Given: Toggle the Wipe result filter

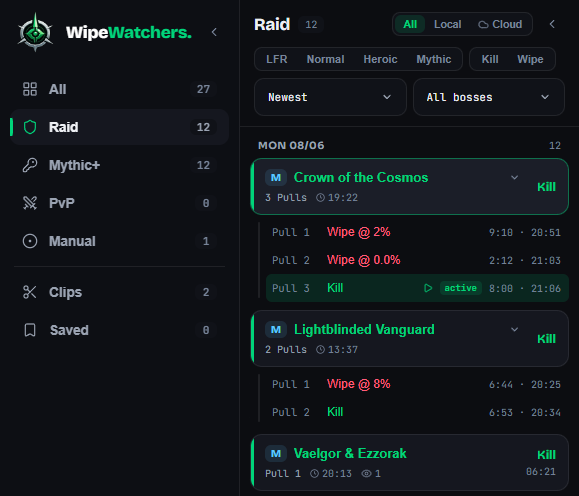Looking at the screenshot, I should pyautogui.click(x=530, y=59).
